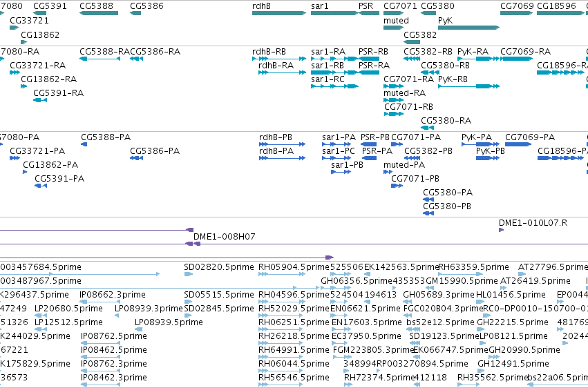
Task: Select the CG13862-PA protein label
Action: 50,165
